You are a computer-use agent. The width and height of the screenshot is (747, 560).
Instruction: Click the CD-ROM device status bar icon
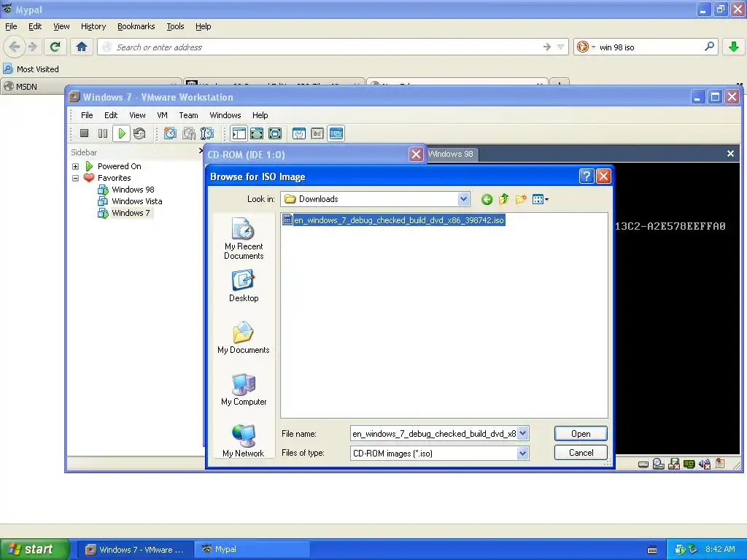tap(659, 464)
